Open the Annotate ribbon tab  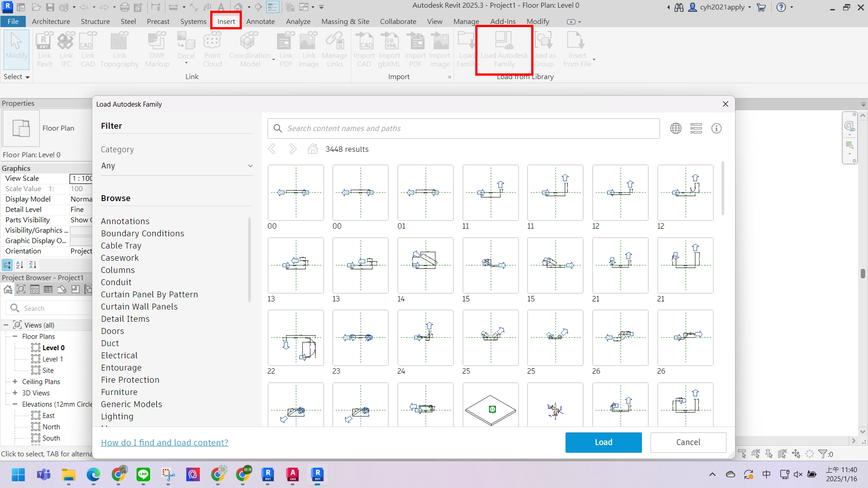pyautogui.click(x=260, y=21)
